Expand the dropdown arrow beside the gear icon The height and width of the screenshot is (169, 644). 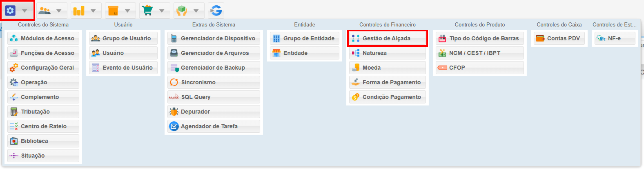pyautogui.click(x=25, y=11)
